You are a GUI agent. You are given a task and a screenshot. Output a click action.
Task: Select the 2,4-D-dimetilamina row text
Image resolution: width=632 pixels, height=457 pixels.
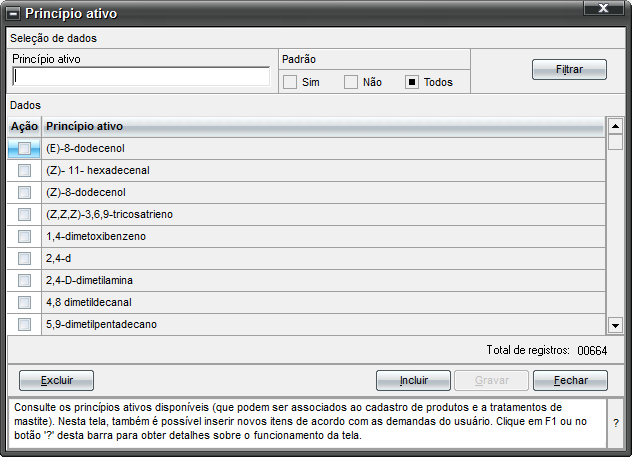89,280
